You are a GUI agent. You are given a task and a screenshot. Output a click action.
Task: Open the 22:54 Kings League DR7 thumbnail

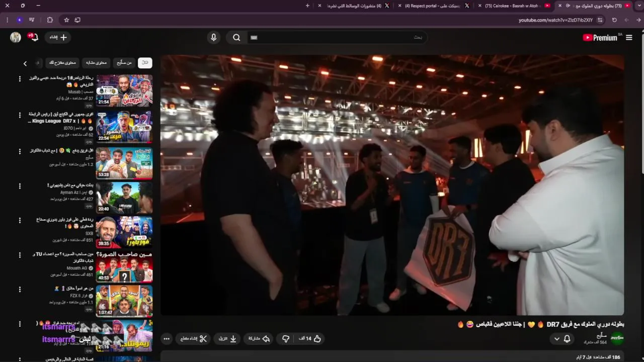pyautogui.click(x=124, y=127)
